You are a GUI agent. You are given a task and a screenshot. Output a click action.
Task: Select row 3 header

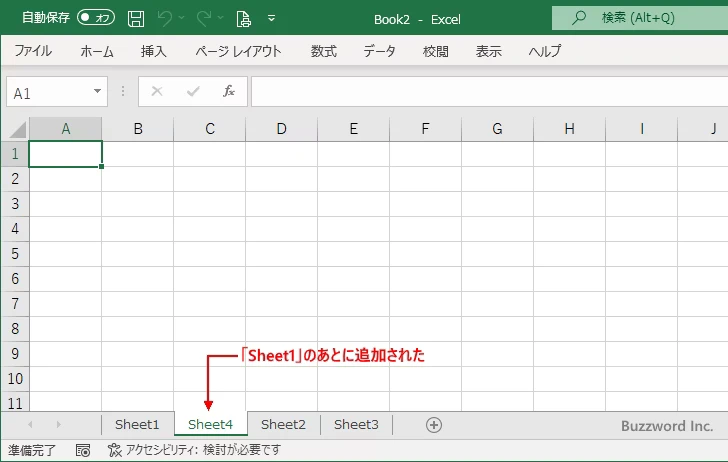pos(15,204)
